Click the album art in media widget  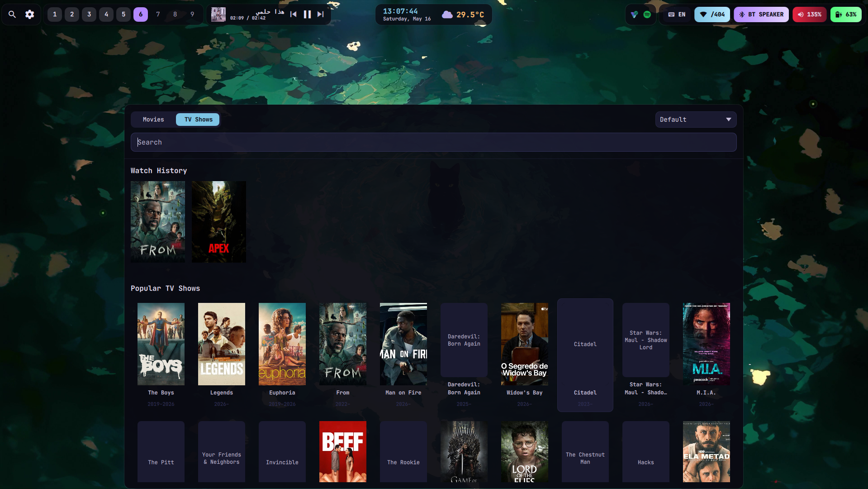tap(218, 14)
